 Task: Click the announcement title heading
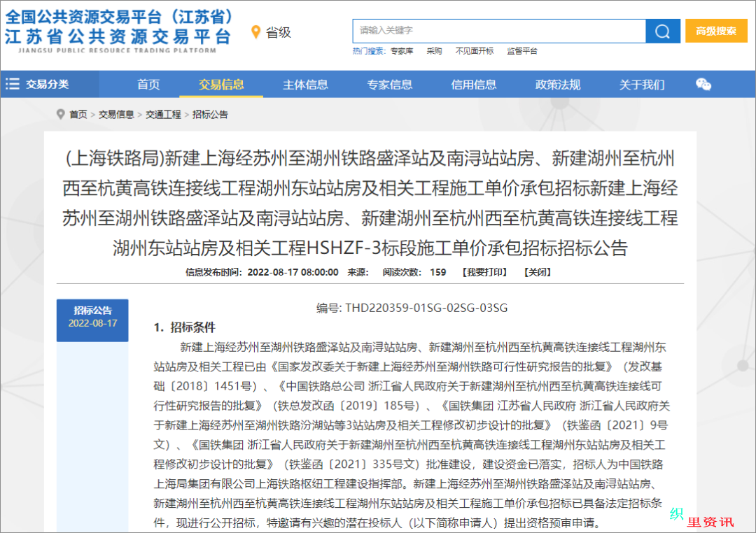pos(370,203)
